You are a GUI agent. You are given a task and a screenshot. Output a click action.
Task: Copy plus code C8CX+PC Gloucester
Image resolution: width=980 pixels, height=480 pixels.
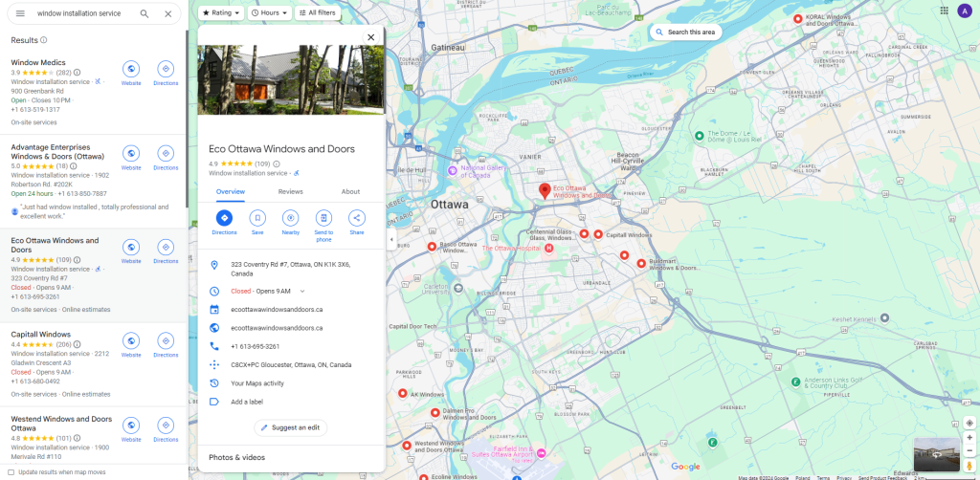(291, 364)
